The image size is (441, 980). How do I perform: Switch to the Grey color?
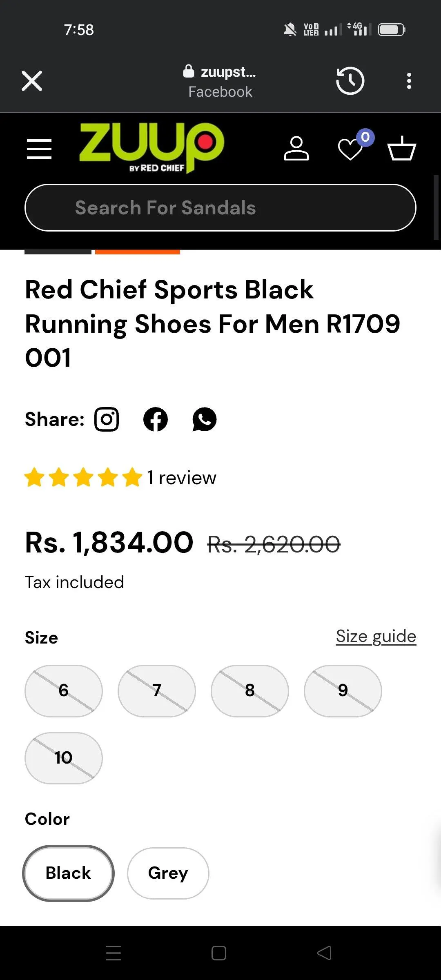(x=168, y=873)
